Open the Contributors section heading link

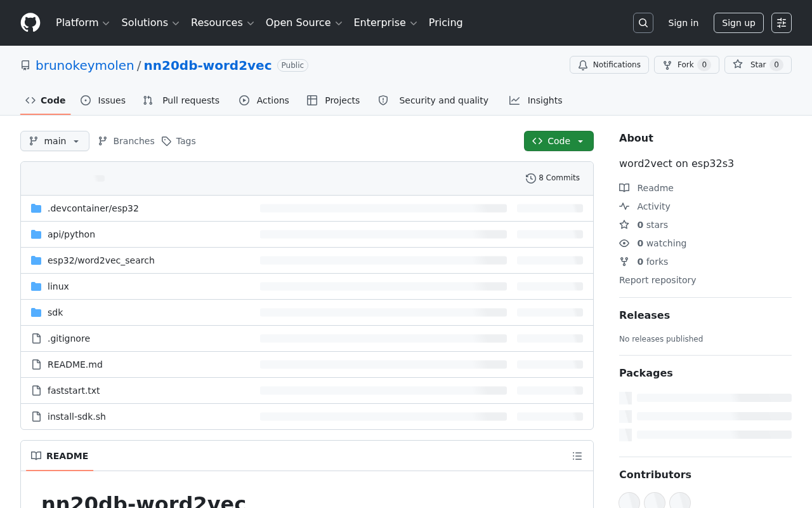[x=655, y=474]
